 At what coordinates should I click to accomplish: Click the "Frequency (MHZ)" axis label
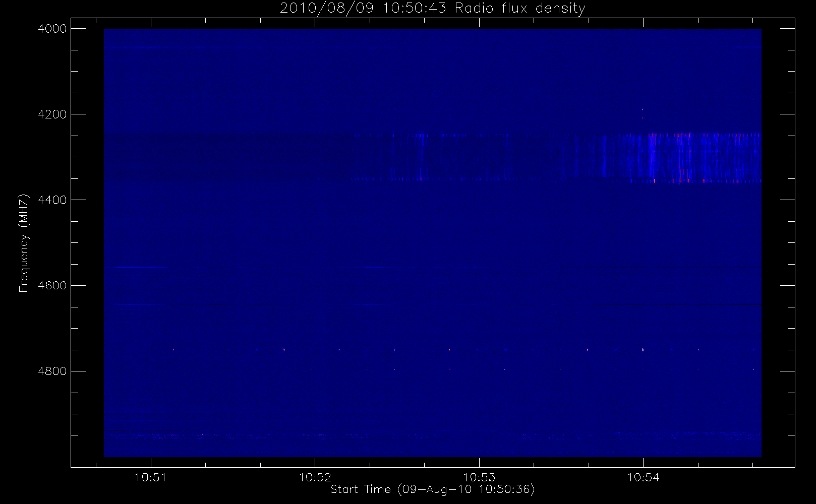pos(23,243)
